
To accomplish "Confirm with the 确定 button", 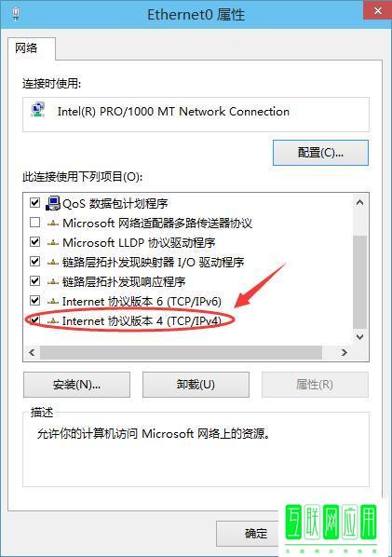I will (256, 533).
